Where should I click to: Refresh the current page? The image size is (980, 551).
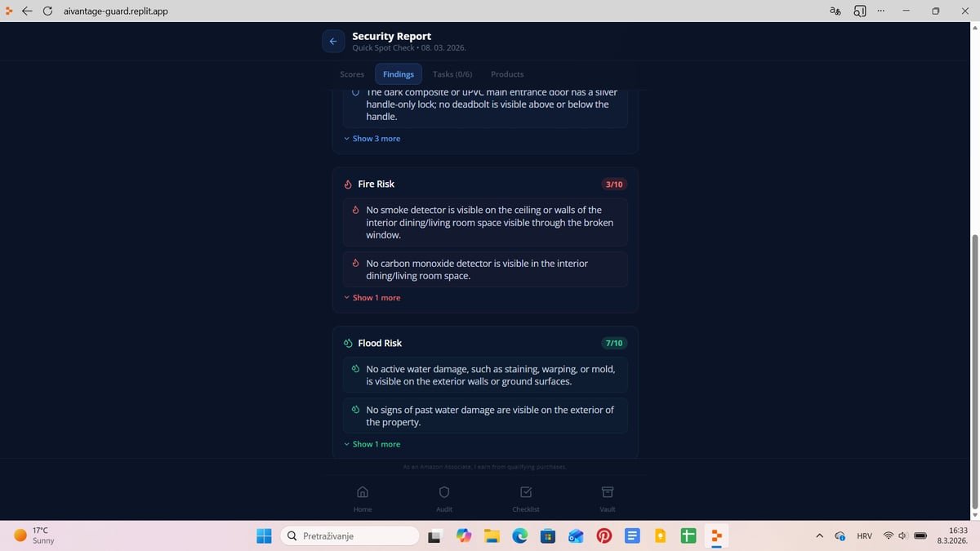coord(47,11)
